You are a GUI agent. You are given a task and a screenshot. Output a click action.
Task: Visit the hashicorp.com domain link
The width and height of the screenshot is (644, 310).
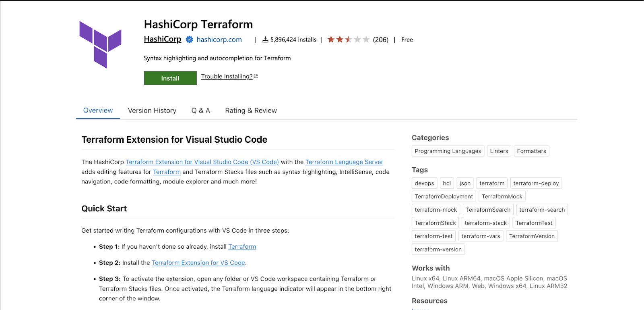pyautogui.click(x=219, y=40)
